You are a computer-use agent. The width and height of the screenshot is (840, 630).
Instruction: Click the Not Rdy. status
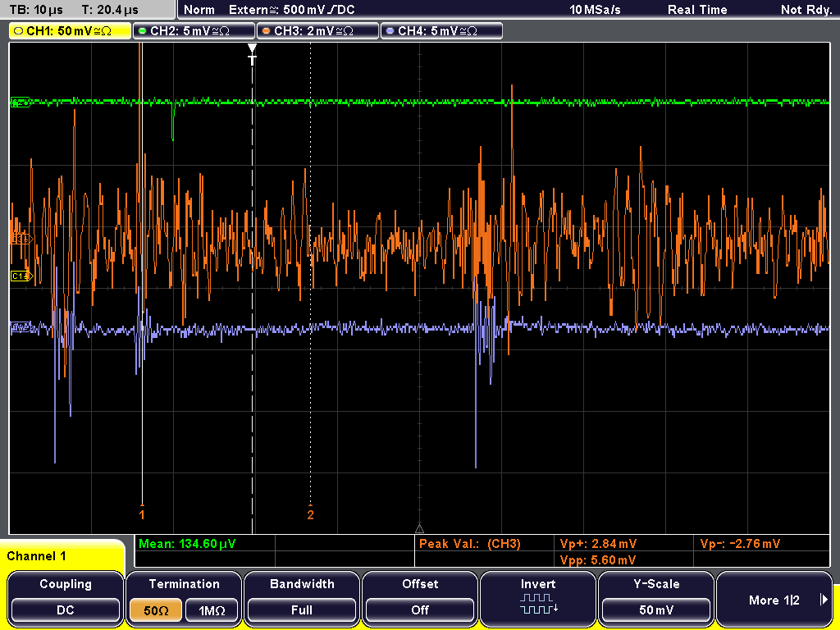(x=806, y=10)
